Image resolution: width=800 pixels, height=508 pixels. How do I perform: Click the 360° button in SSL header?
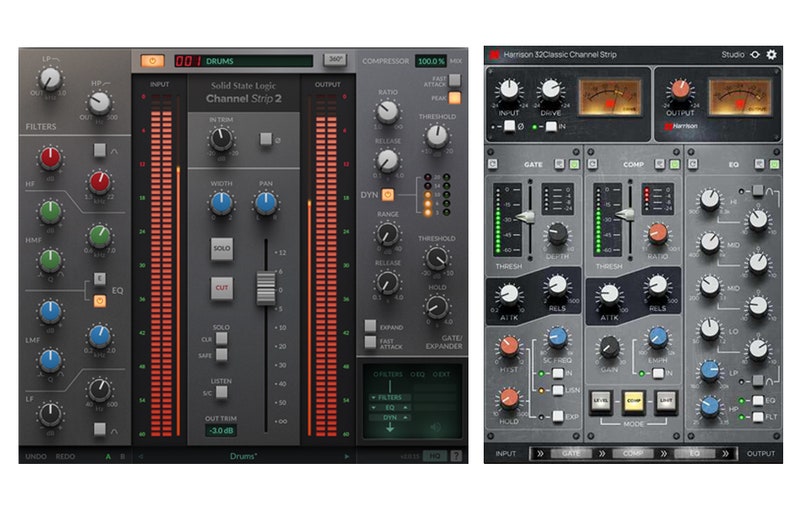coord(335,61)
